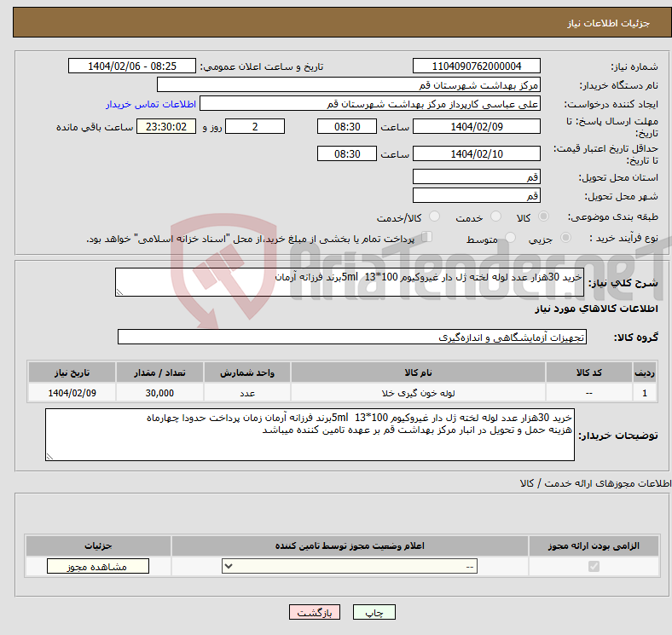The height and width of the screenshot is (635, 672).
Task: Open مشاهده مجوز (view license) details button
Action: point(97,566)
